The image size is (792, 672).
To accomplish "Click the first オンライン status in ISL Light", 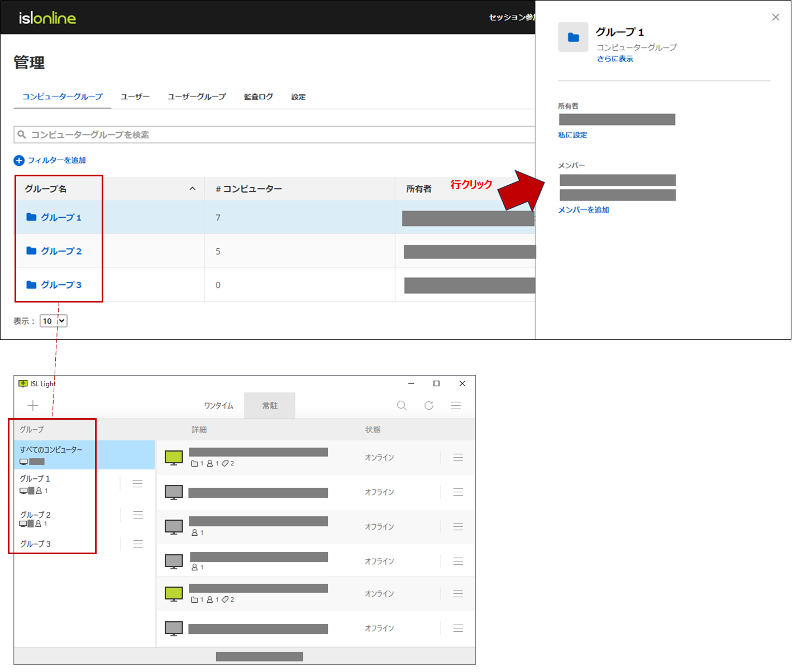I will click(379, 458).
